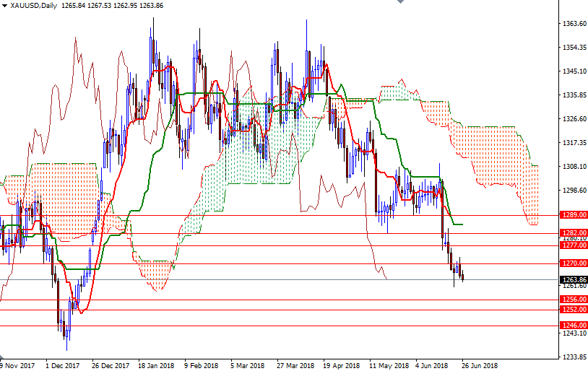Screen dimensions: 588x371
Task: Click the 1233.85 value on price scale
Action: [x=572, y=357]
